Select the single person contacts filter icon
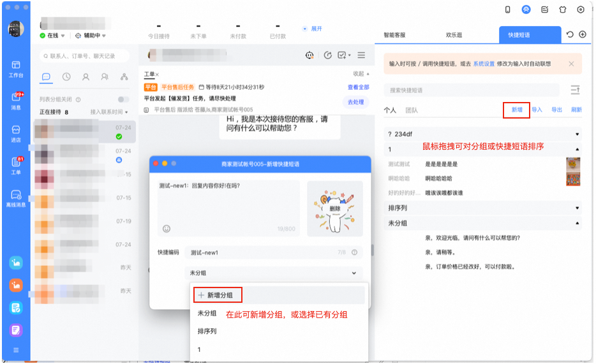This screenshot has height=364, width=596. (86, 76)
